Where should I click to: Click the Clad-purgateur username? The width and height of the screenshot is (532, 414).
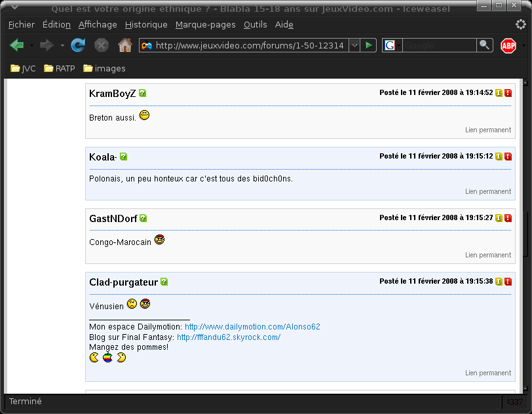(x=123, y=282)
